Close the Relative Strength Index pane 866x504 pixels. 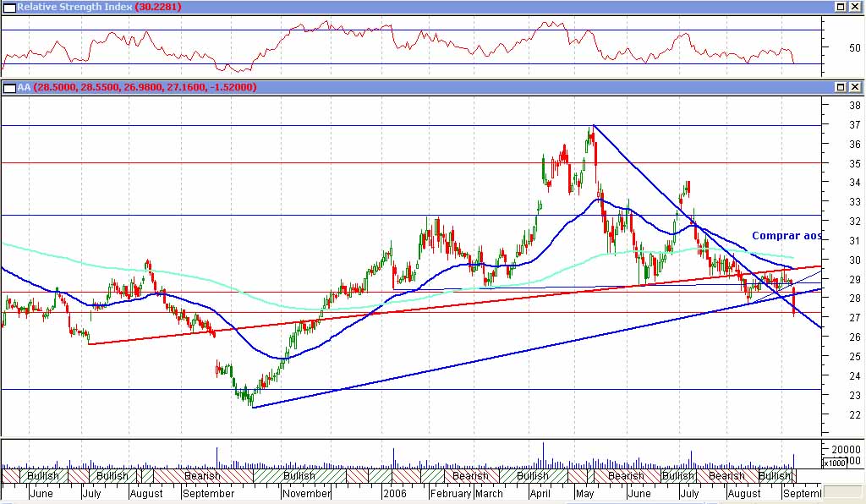[x=854, y=7]
